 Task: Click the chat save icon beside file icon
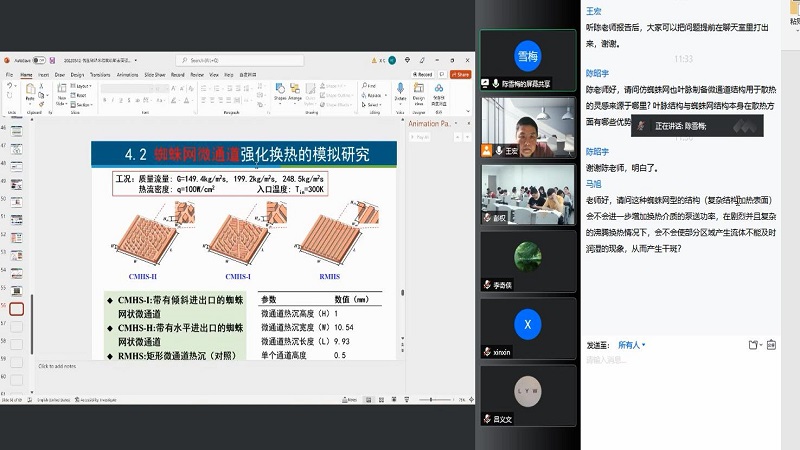click(x=771, y=345)
